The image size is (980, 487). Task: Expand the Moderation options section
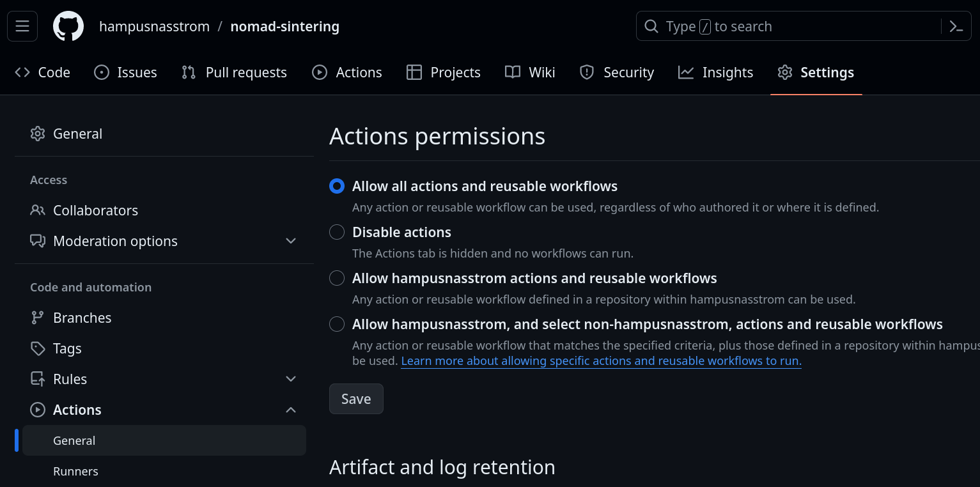pyautogui.click(x=291, y=241)
